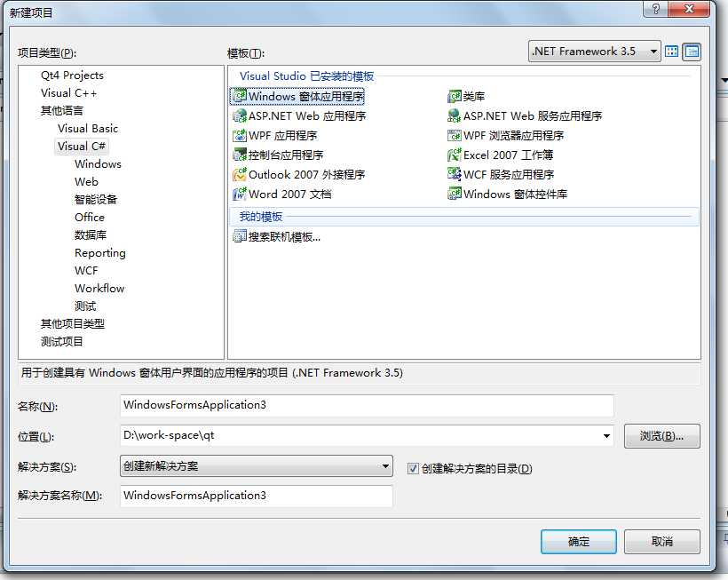This screenshot has width=728, height=580.
Task: Select Windows 窗体应用程序 template icon
Action: (240, 96)
